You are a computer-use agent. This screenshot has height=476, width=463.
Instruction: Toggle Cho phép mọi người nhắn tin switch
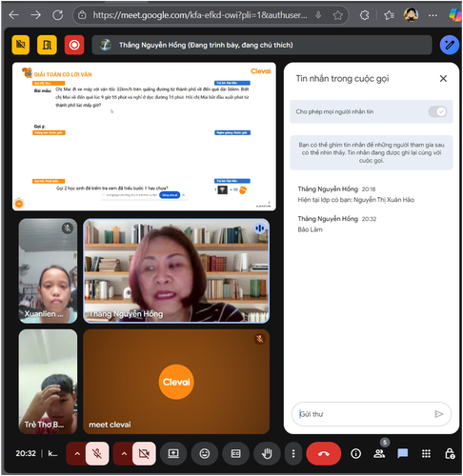[x=437, y=111]
